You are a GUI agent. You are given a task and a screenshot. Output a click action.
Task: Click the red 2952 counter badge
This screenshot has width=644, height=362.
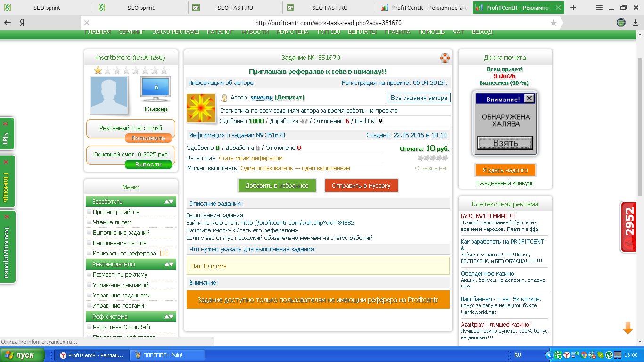click(x=629, y=227)
